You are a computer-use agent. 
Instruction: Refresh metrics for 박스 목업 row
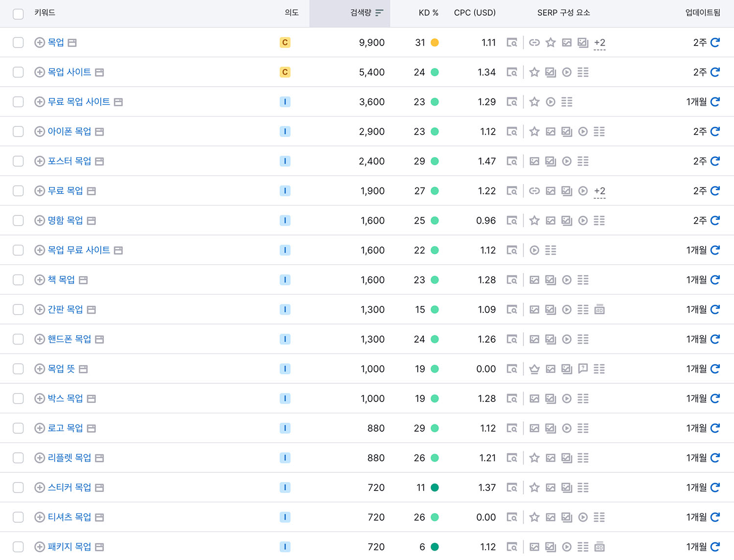point(715,398)
